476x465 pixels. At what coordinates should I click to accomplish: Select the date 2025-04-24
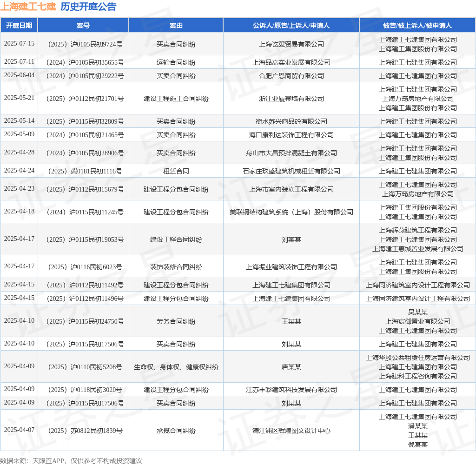(19, 170)
